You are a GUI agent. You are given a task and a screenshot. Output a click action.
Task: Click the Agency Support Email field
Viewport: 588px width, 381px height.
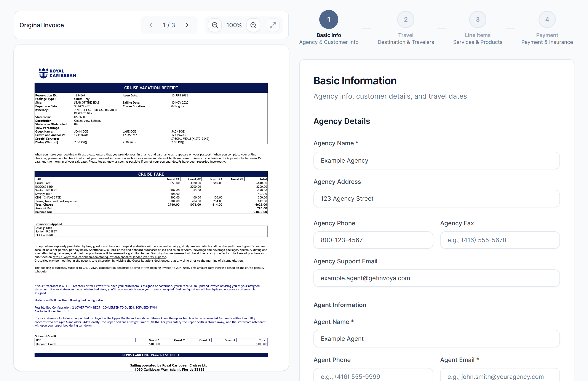(436, 278)
